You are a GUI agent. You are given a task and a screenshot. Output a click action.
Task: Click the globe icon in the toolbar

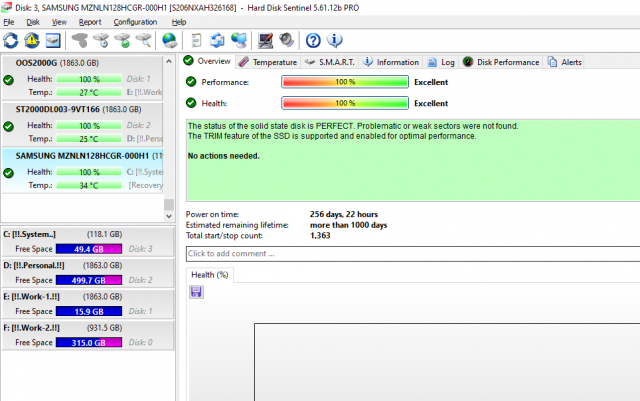click(169, 40)
